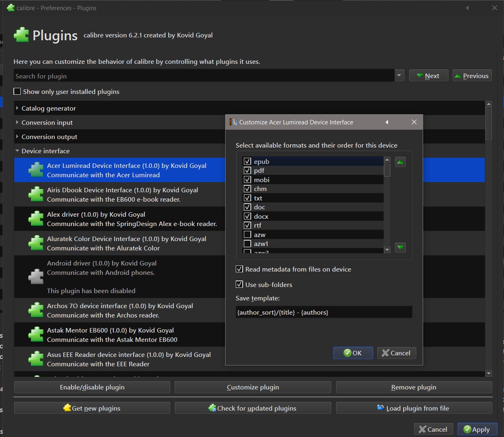The width and height of the screenshot is (504, 437).
Task: Expand the Conversion output category
Action: coord(17,137)
